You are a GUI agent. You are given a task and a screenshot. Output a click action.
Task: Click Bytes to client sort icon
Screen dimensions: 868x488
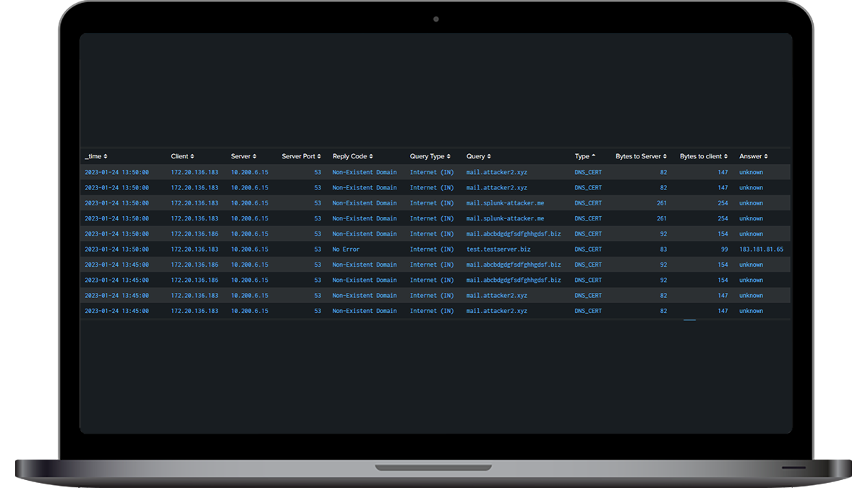[x=726, y=157]
